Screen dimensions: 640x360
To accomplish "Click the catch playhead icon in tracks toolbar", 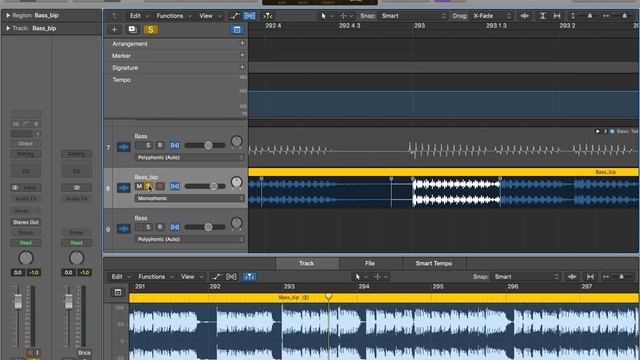I will coord(268,16).
